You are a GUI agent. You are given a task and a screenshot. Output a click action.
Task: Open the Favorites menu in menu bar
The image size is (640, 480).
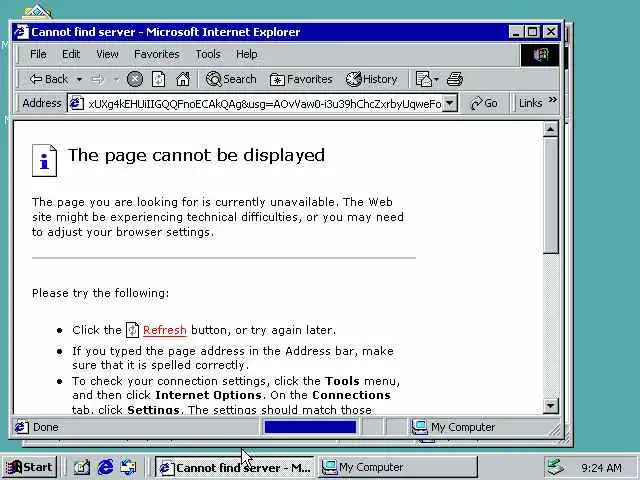tap(157, 54)
